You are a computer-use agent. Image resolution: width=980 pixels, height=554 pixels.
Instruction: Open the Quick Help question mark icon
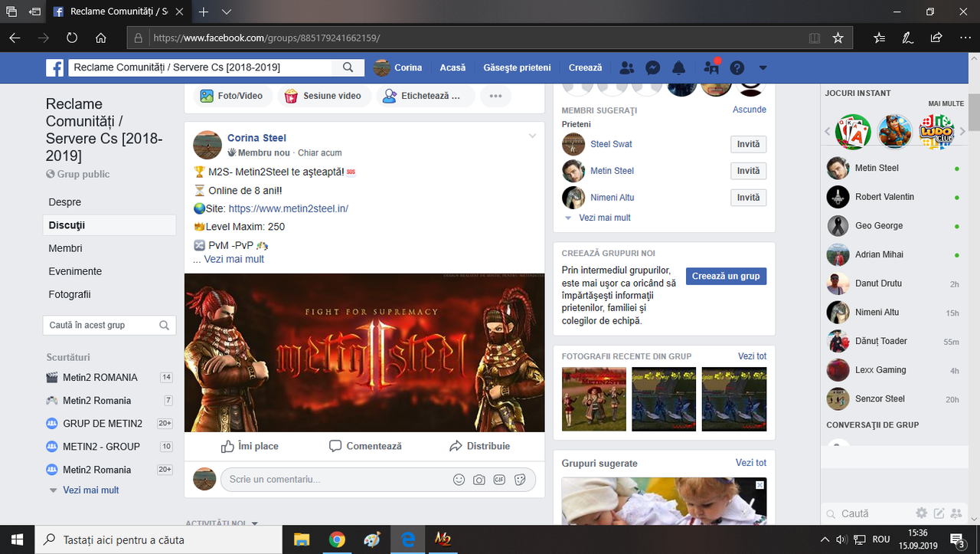point(737,67)
